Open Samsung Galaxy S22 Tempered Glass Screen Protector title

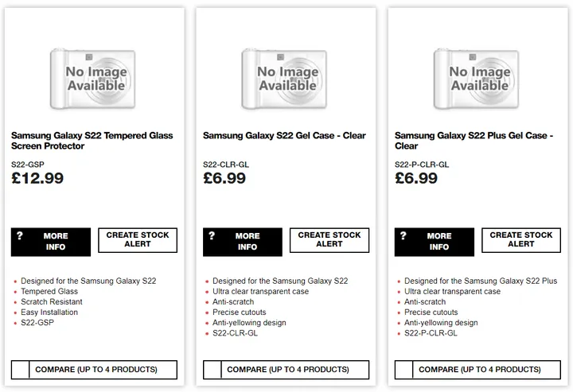click(x=92, y=141)
